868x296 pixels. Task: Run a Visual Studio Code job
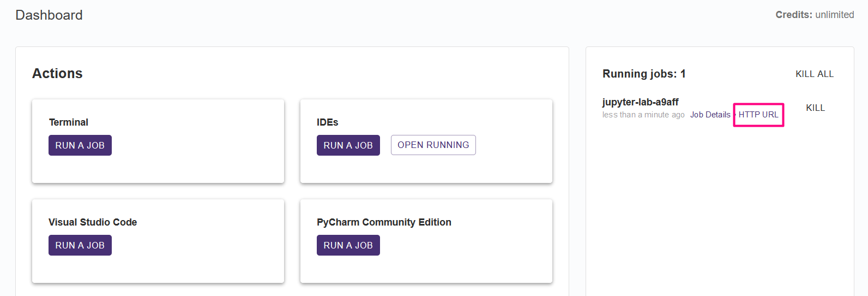pos(80,245)
